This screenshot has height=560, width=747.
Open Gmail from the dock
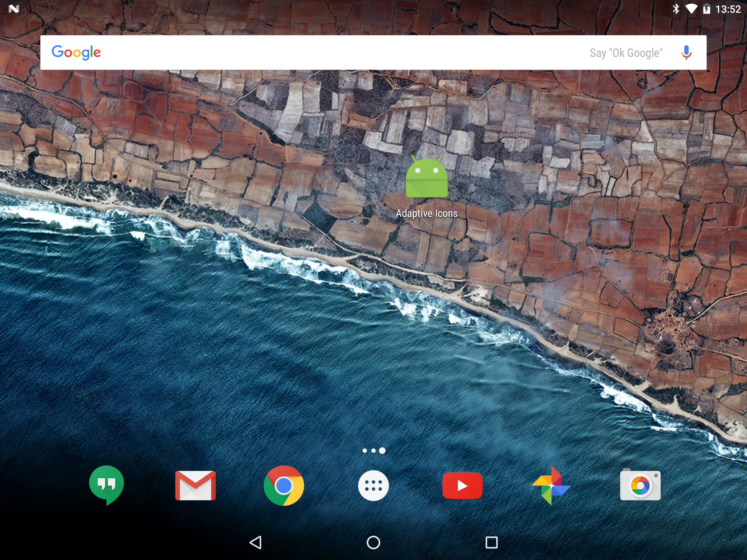click(x=196, y=485)
